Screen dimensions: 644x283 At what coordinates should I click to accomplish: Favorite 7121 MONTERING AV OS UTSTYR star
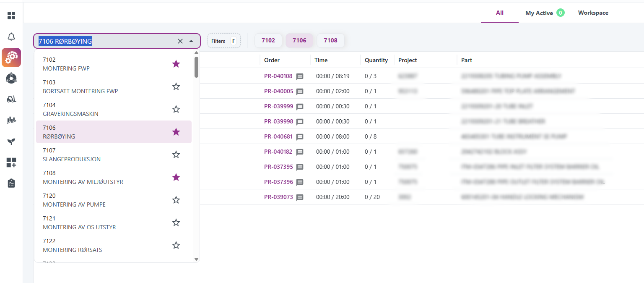pyautogui.click(x=176, y=223)
